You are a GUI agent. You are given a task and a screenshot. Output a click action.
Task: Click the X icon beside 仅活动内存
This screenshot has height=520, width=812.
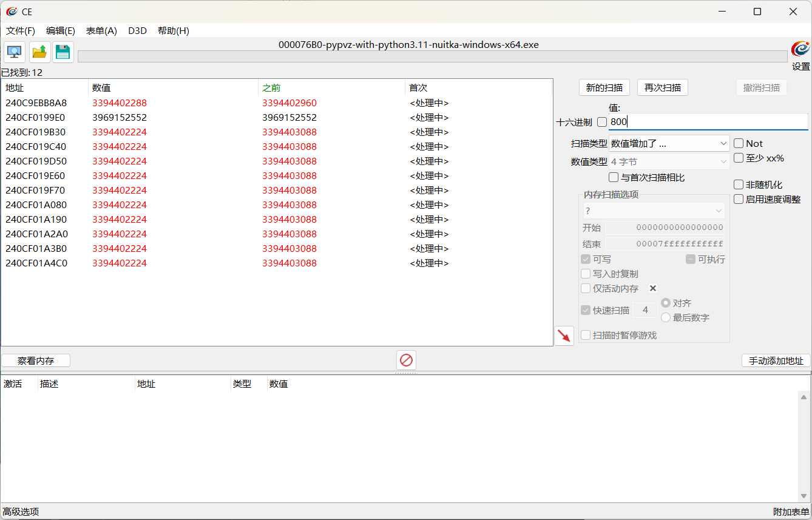point(653,288)
